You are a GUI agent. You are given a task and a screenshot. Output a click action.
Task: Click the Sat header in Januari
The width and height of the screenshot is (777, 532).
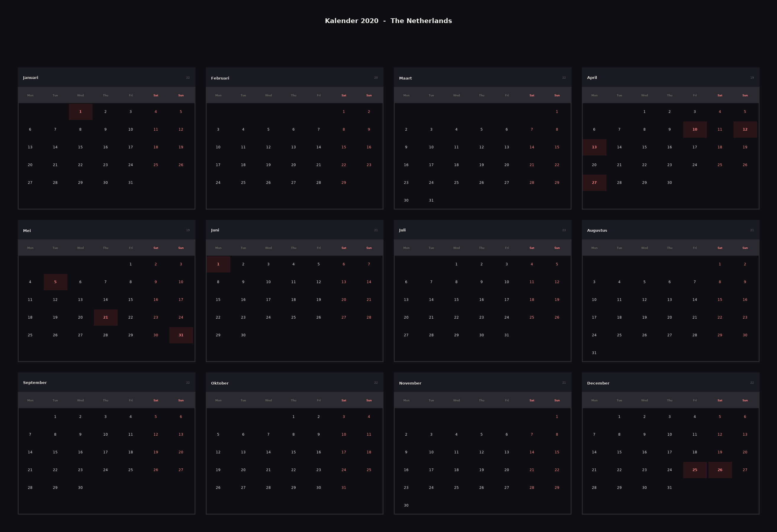click(x=156, y=95)
